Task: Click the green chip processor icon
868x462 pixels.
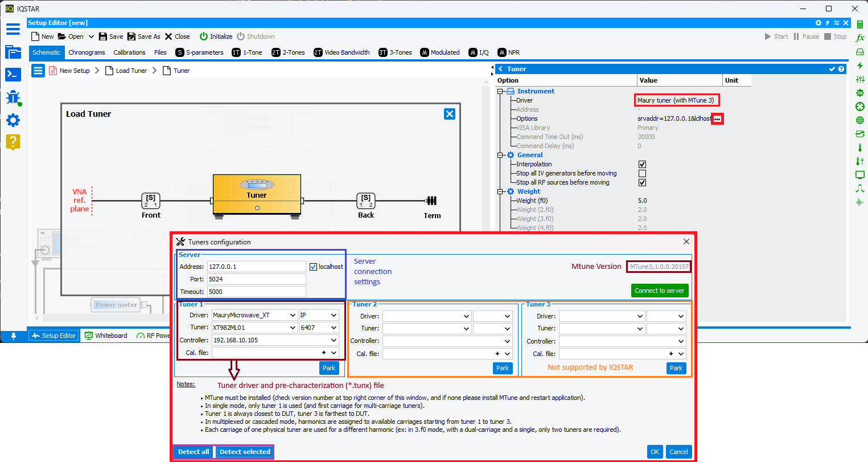Action: point(860,93)
